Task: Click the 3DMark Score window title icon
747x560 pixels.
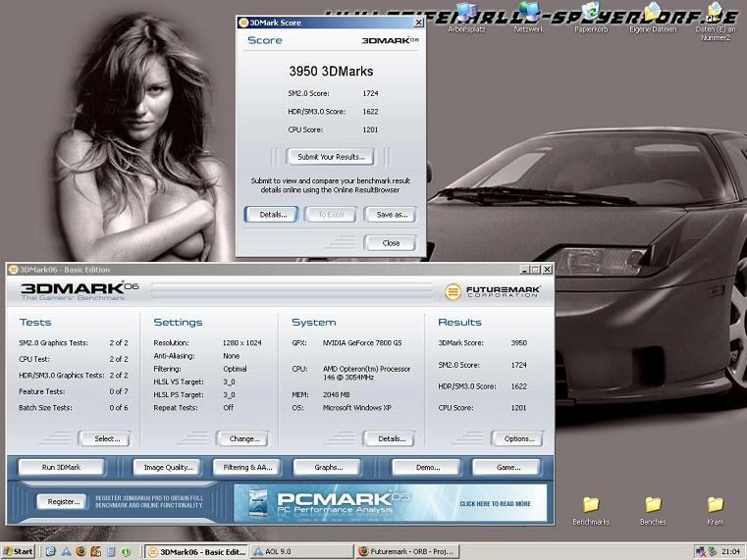Action: pos(243,23)
